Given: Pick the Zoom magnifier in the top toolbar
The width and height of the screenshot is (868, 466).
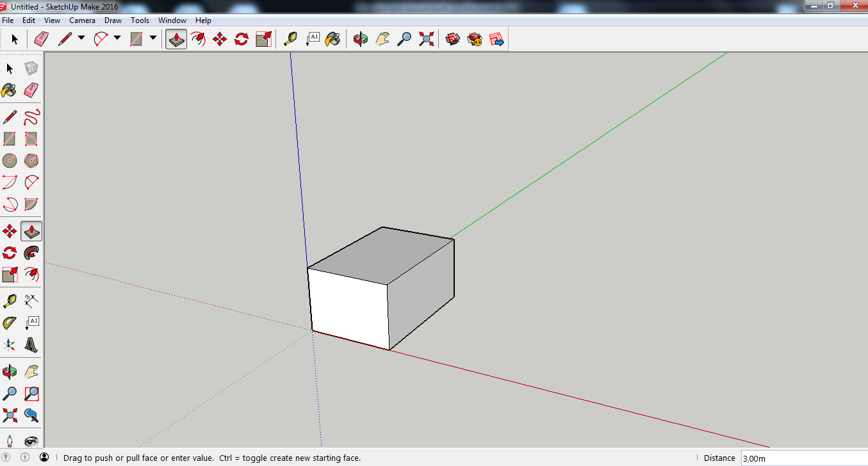Looking at the screenshot, I should 404,39.
